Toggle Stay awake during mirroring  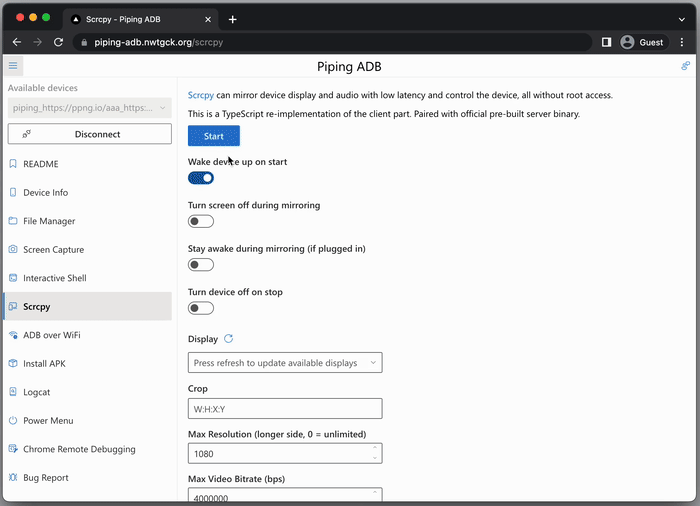tap(201, 265)
